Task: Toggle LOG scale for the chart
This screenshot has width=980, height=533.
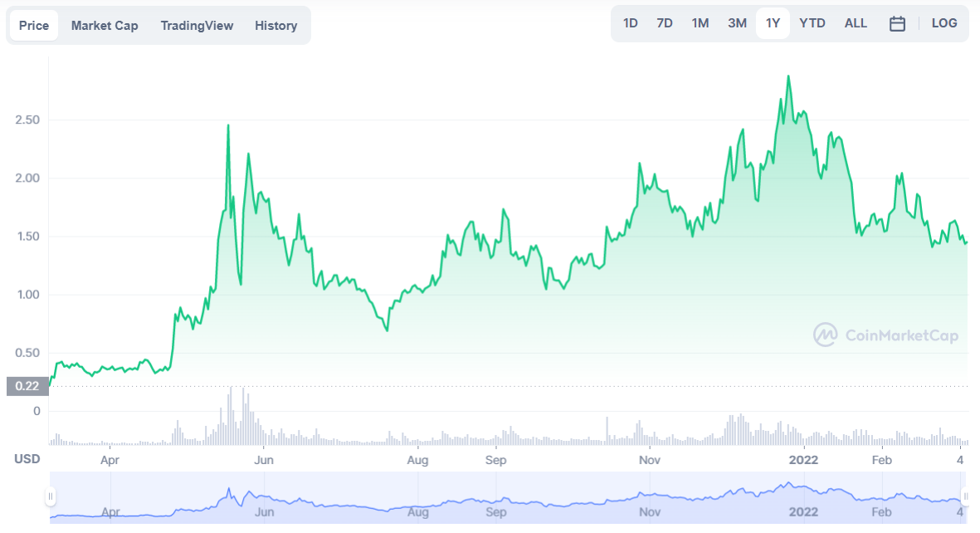Action: tap(943, 23)
